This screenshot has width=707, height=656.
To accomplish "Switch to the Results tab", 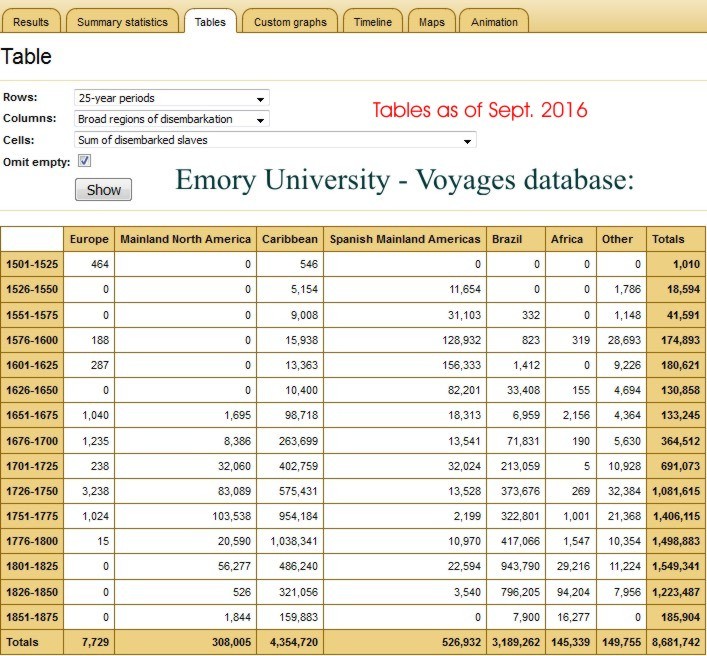I will tap(30, 21).
